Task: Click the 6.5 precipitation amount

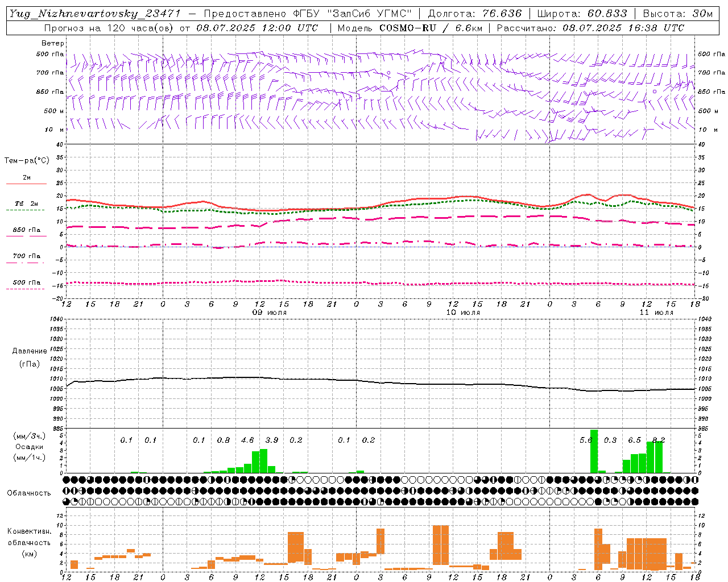Action: [634, 440]
